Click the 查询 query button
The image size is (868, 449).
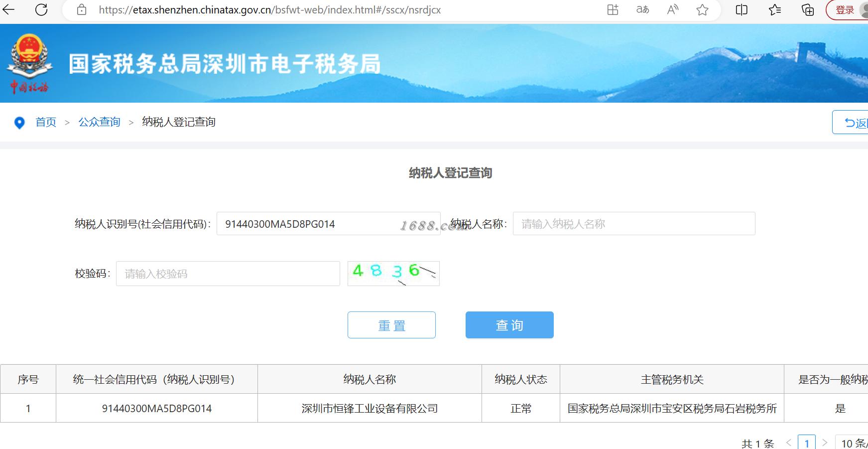pyautogui.click(x=509, y=325)
